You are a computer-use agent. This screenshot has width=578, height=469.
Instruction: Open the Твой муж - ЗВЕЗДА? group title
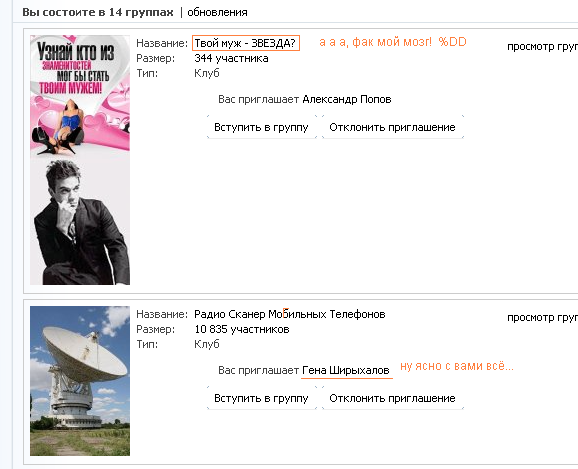(x=245, y=43)
